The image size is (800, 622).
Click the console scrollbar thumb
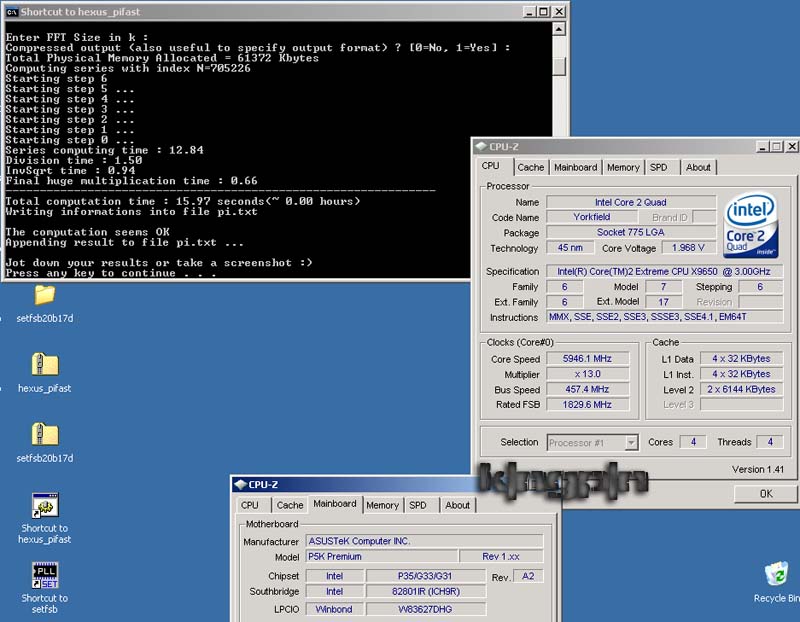pos(559,65)
